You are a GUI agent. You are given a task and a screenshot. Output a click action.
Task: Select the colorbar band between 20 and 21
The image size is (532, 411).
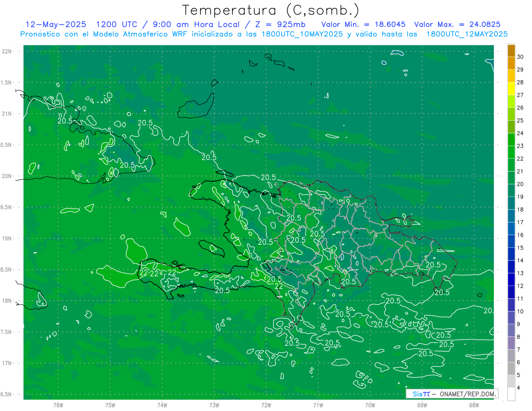tap(511, 178)
